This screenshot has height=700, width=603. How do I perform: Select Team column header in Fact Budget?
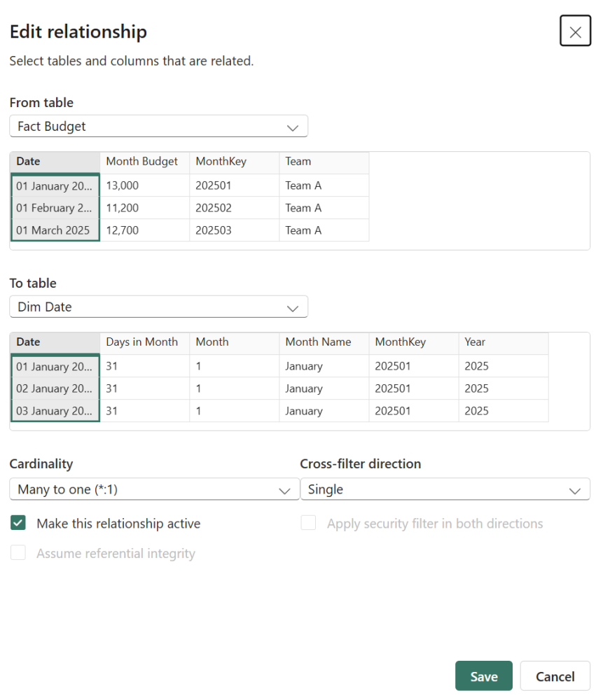(x=324, y=162)
